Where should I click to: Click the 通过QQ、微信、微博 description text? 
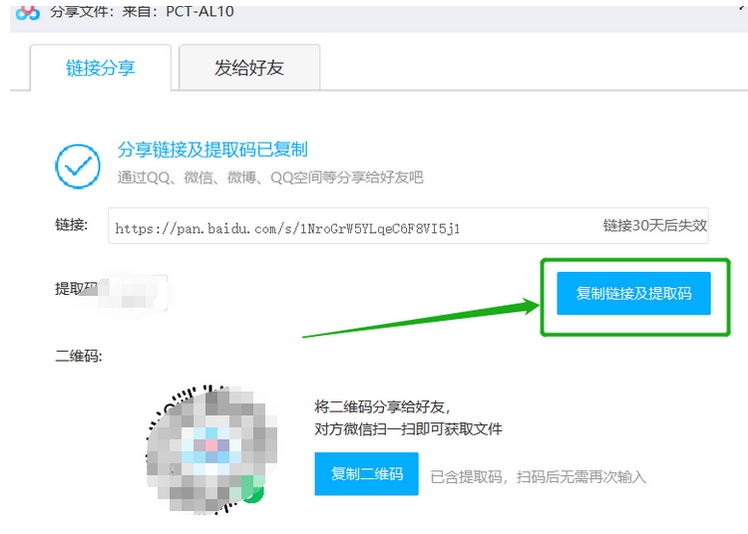click(x=270, y=178)
